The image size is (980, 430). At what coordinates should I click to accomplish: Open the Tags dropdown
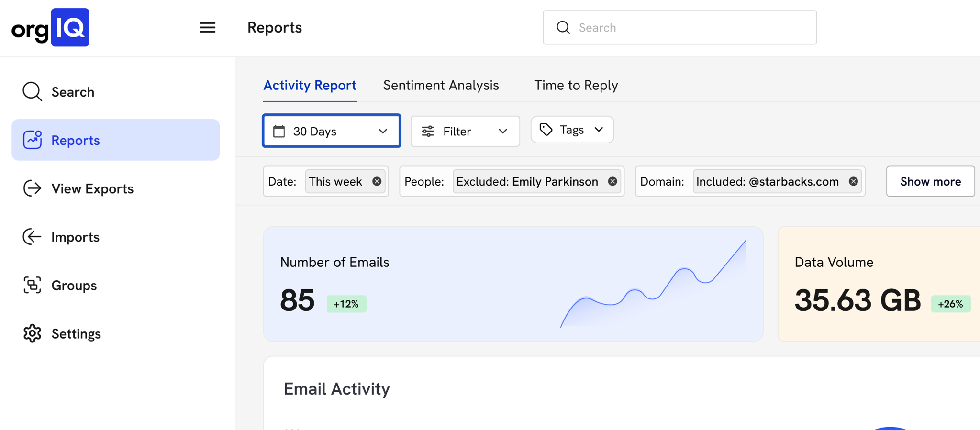572,129
